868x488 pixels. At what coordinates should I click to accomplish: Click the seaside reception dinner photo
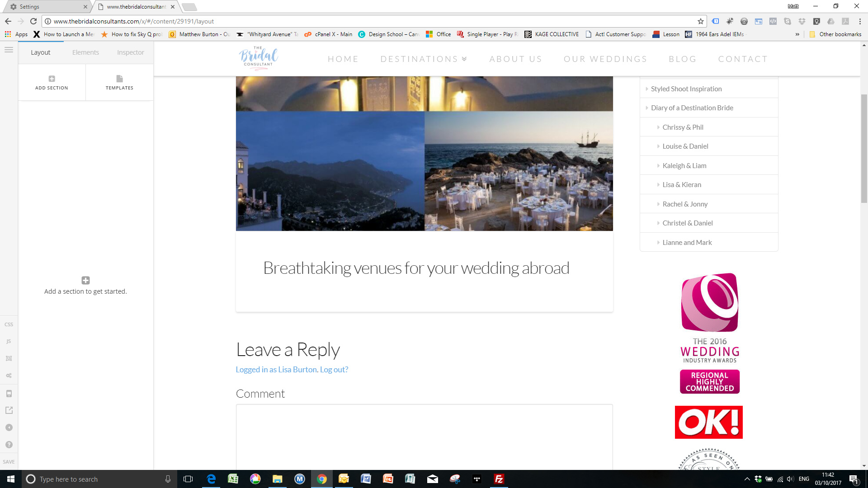coord(519,171)
